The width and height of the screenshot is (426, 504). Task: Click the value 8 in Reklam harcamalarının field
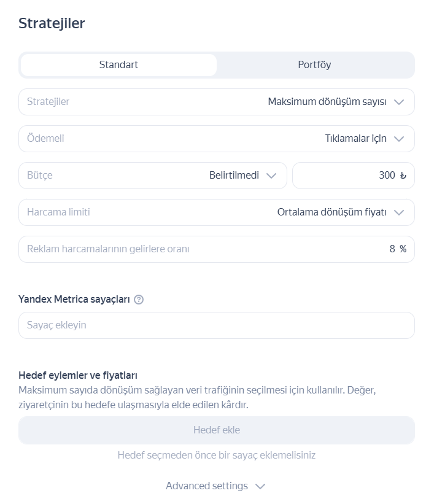[x=392, y=249]
